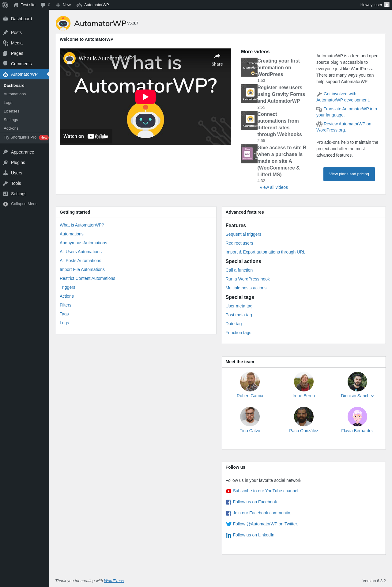Click the Facebook icon beside Follow us on Facebook

[x=229, y=502]
